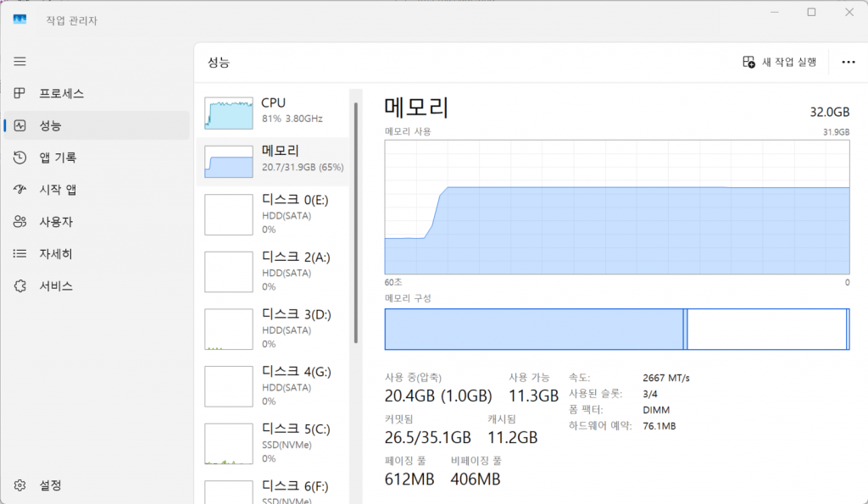Click the 디스크 4(G:) label

click(296, 372)
